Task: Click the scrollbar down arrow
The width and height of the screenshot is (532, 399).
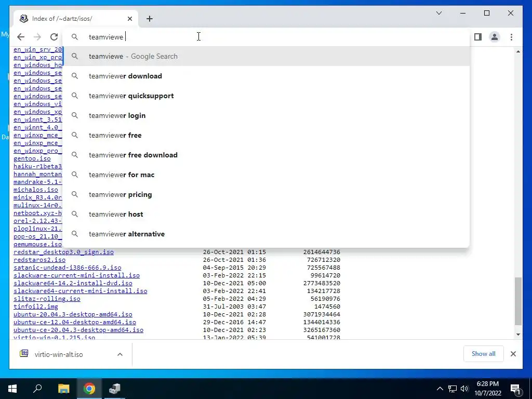Action: [518, 335]
